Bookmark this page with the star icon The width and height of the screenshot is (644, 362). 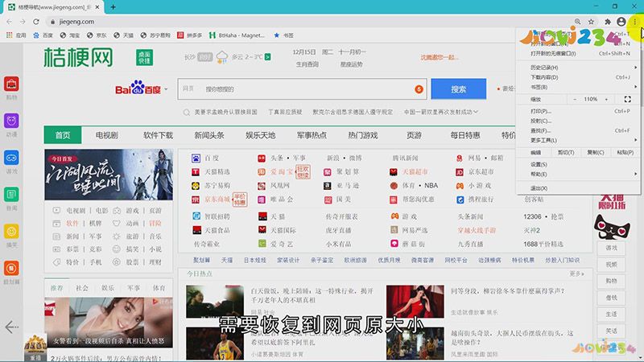tap(591, 22)
